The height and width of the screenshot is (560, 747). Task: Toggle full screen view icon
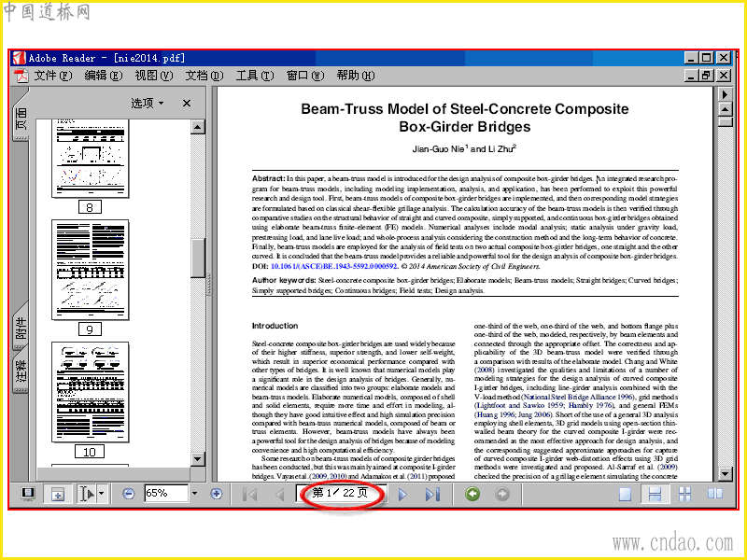[28, 494]
